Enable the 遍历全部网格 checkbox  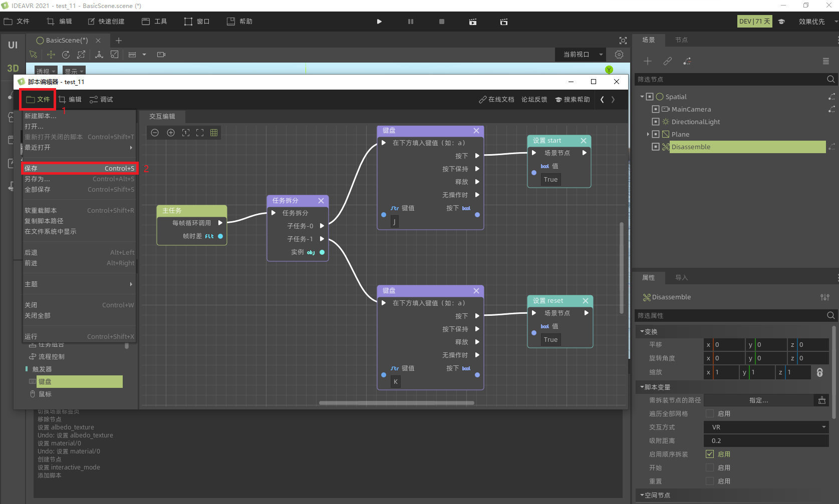point(710,413)
